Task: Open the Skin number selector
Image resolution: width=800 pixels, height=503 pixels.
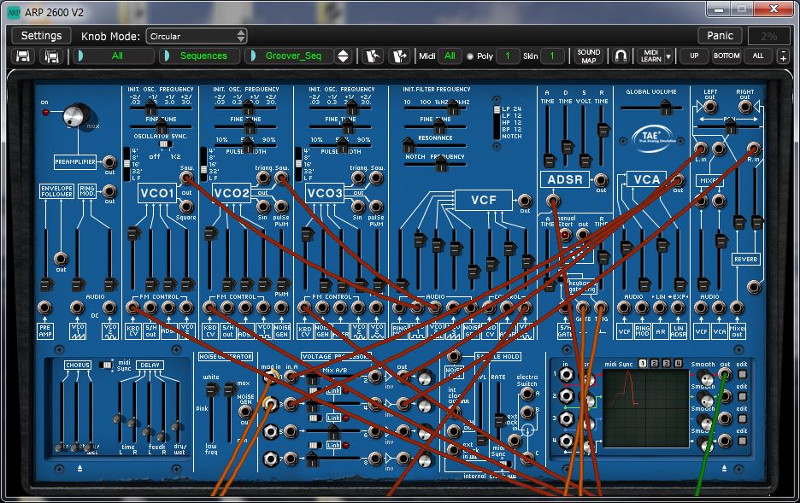Action: (x=552, y=56)
